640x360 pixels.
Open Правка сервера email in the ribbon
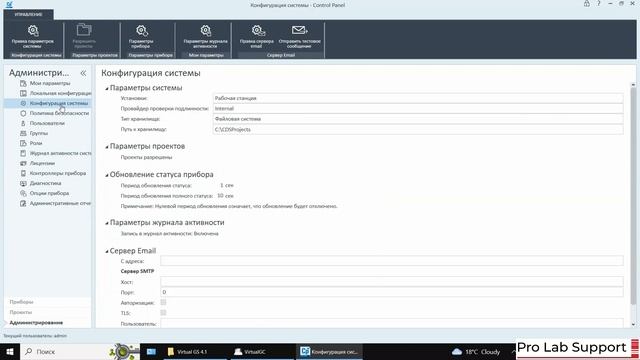tap(257, 36)
